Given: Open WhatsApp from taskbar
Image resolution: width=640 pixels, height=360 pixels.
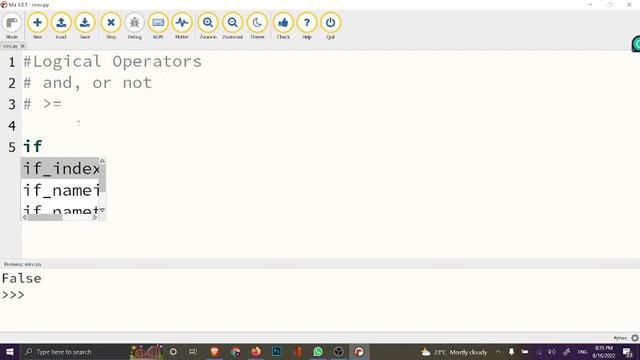Looking at the screenshot, I should [318, 352].
